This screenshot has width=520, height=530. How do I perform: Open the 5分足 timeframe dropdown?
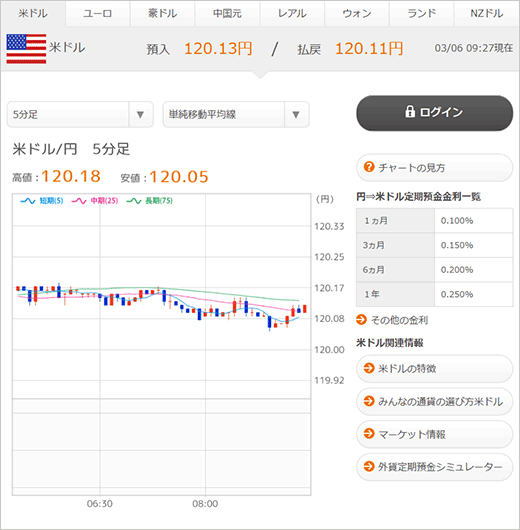(x=80, y=115)
